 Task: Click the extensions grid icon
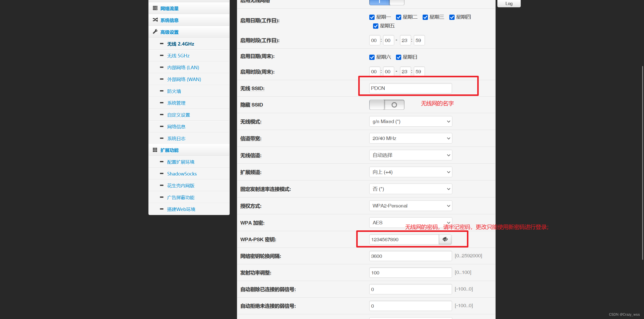tap(155, 150)
